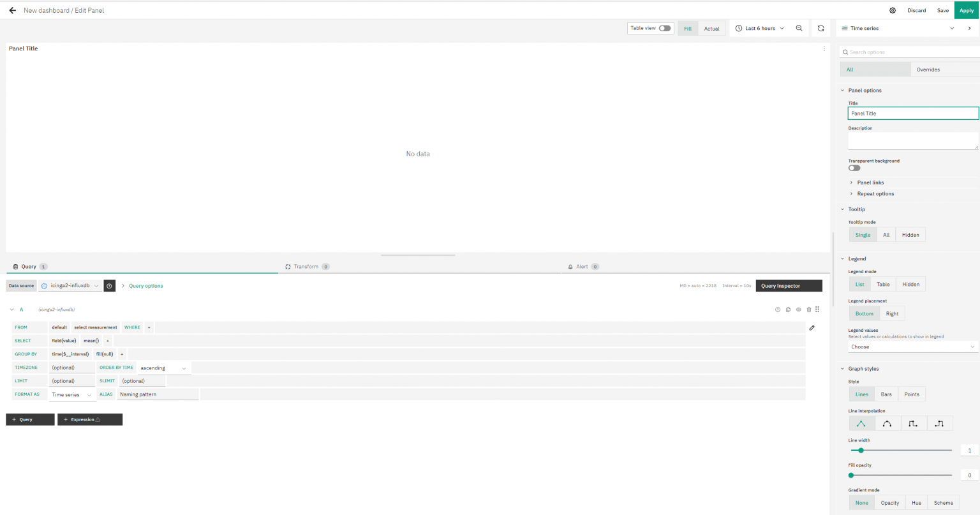Open the panel menu via kebab icon
980x515 pixels.
(x=824, y=48)
